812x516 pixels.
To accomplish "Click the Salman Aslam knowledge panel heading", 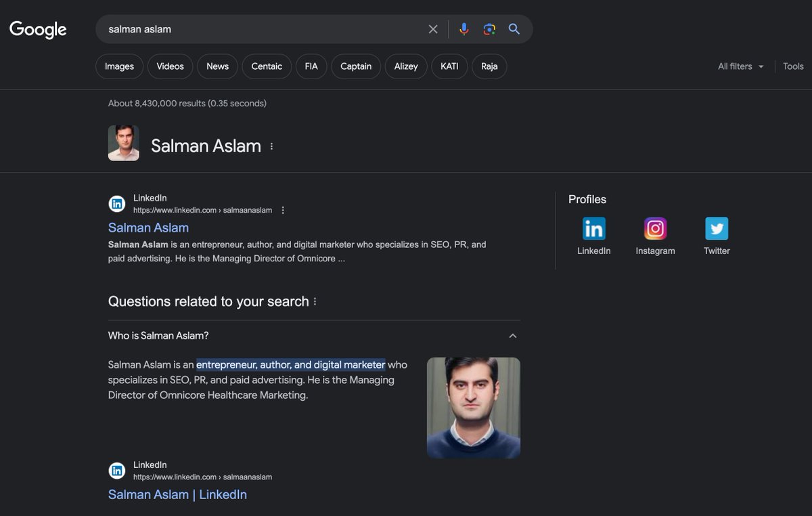I will click(206, 146).
